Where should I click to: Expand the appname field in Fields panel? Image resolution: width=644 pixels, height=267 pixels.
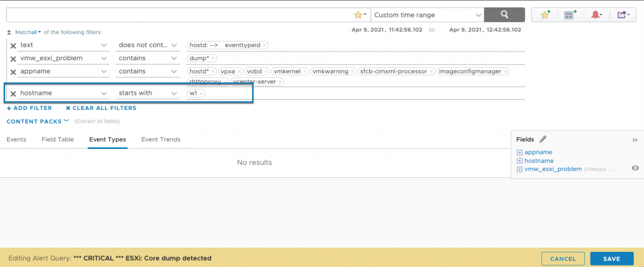(519, 153)
